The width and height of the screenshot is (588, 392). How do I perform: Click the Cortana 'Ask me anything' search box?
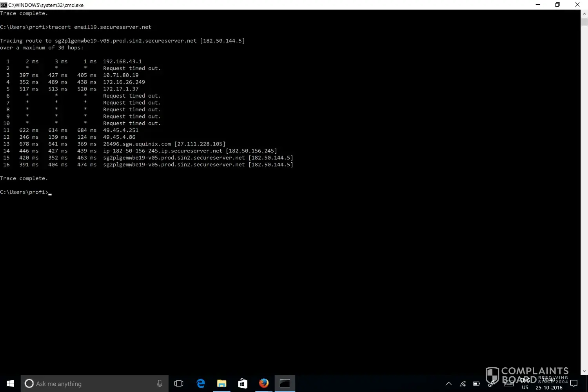90,383
